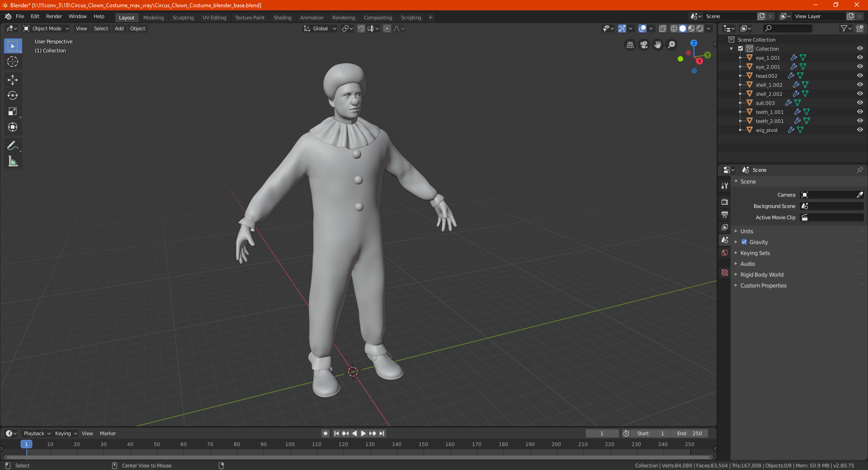The width and height of the screenshot is (868, 470).
Task: Open the timeline Marker menu
Action: pyautogui.click(x=108, y=433)
